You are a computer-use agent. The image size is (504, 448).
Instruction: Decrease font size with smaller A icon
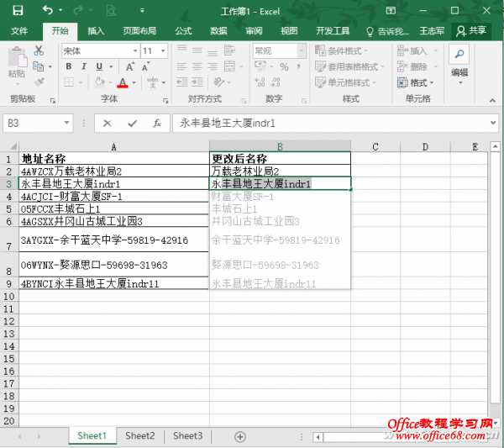pyautogui.click(x=145, y=66)
